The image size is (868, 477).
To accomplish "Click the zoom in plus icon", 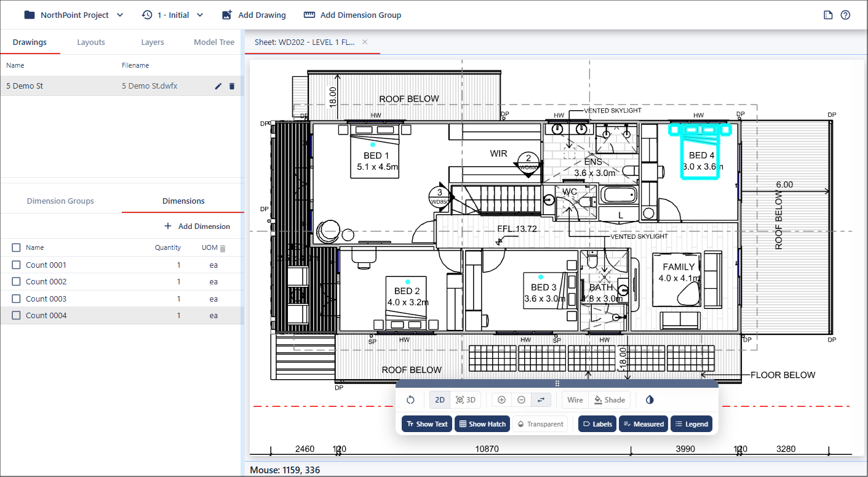I will click(502, 400).
